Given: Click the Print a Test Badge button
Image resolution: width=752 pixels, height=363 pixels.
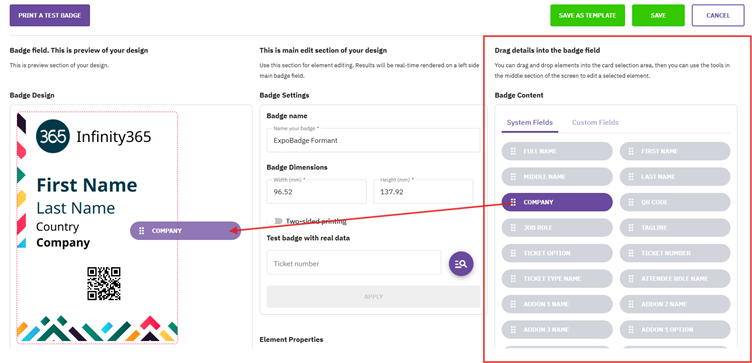Looking at the screenshot, I should [50, 15].
